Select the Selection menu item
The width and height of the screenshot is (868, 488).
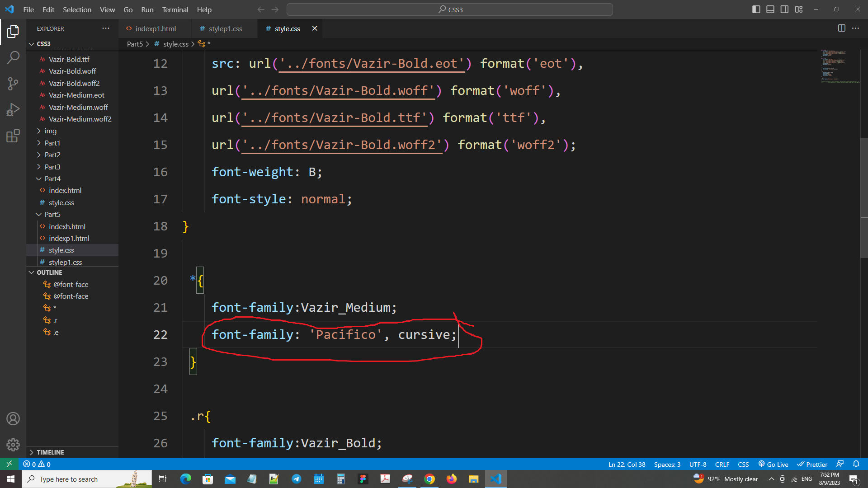(77, 9)
